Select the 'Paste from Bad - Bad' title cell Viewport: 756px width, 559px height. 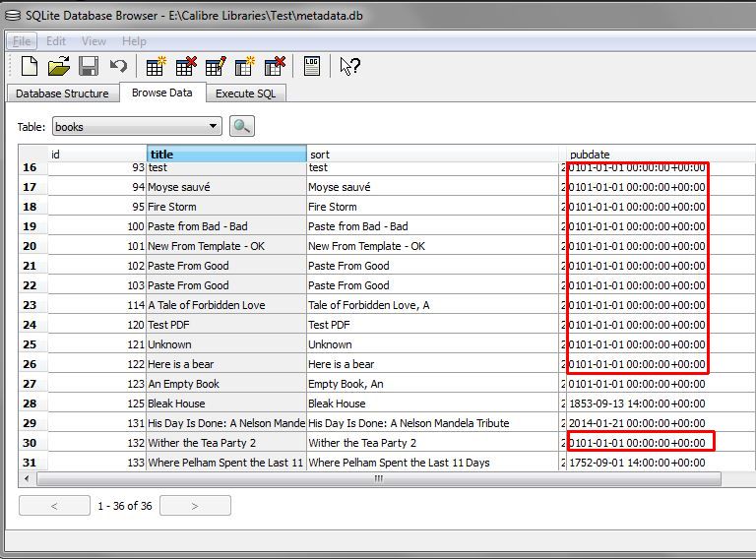pos(226,226)
